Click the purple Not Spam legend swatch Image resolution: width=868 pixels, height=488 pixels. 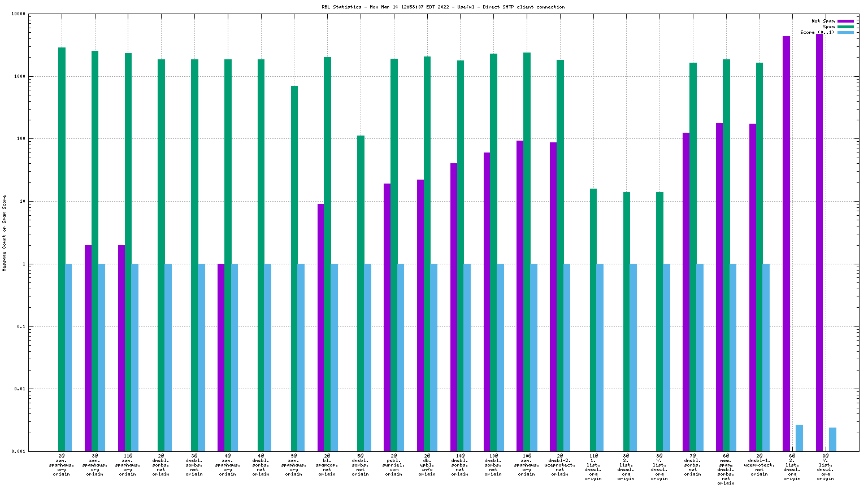(845, 21)
